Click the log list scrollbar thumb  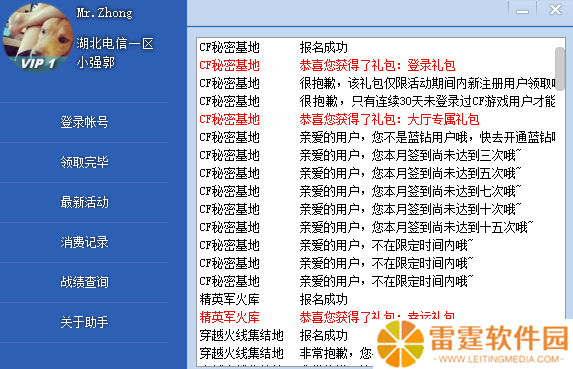tap(559, 69)
